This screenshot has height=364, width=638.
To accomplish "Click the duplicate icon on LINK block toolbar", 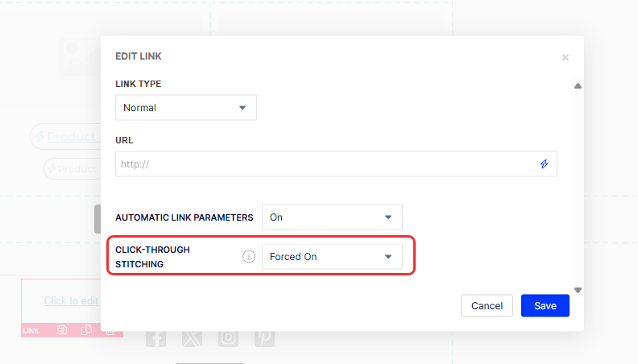I will coord(86,330).
